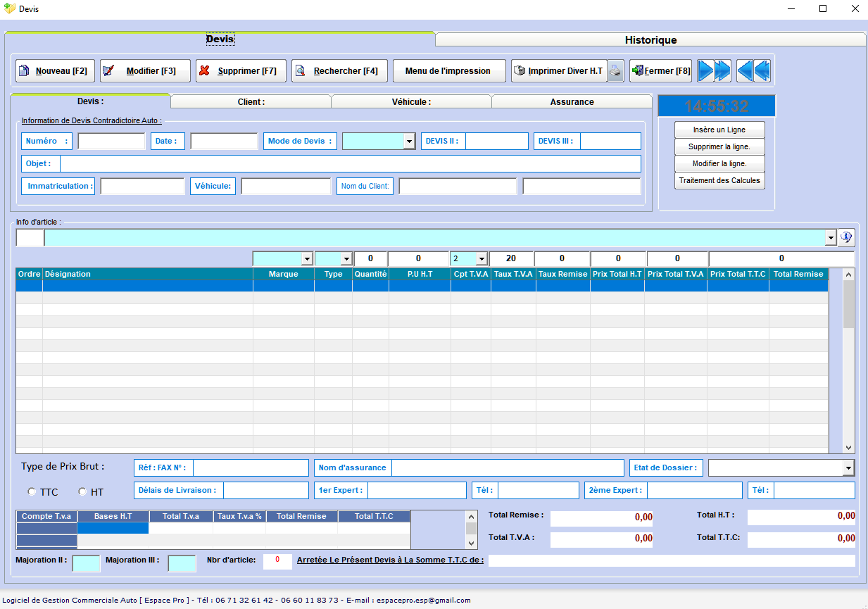The image size is (868, 609).
Task: Open the Type dropdown above the table
Action: tap(346, 259)
